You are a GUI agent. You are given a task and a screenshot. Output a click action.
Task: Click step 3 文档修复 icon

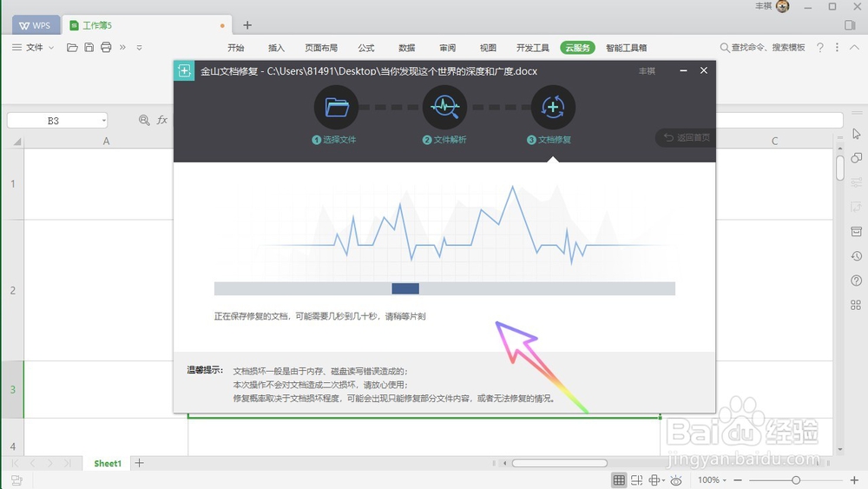pos(553,107)
